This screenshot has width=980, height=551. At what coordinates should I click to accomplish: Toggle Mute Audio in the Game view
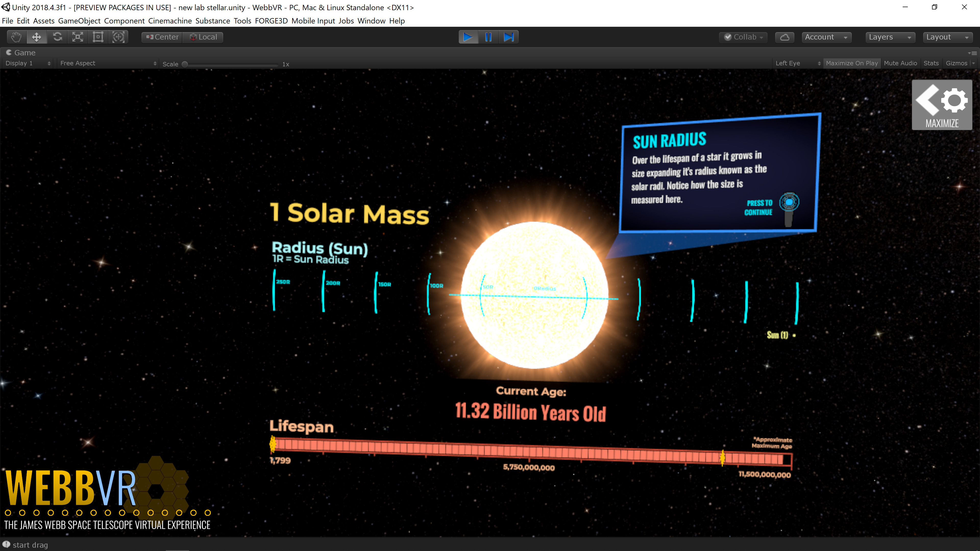tap(900, 63)
